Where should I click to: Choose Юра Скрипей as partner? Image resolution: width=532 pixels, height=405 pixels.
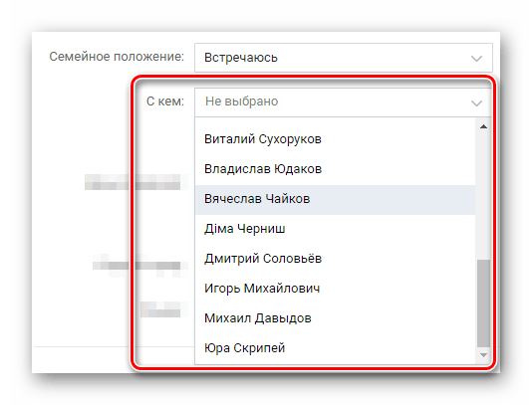tap(335, 348)
